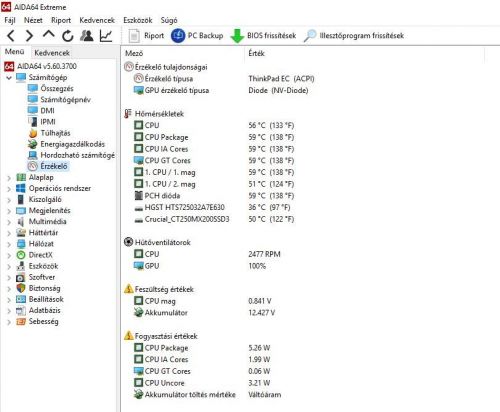Click the Hőmérsékletek thermometer icon

pos(128,114)
